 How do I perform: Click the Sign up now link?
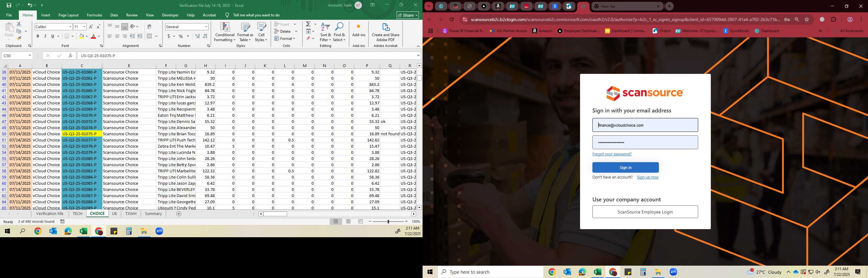(648, 177)
